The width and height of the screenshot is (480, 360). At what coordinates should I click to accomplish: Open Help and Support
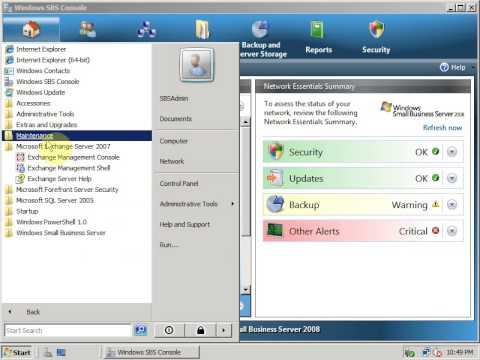(185, 224)
